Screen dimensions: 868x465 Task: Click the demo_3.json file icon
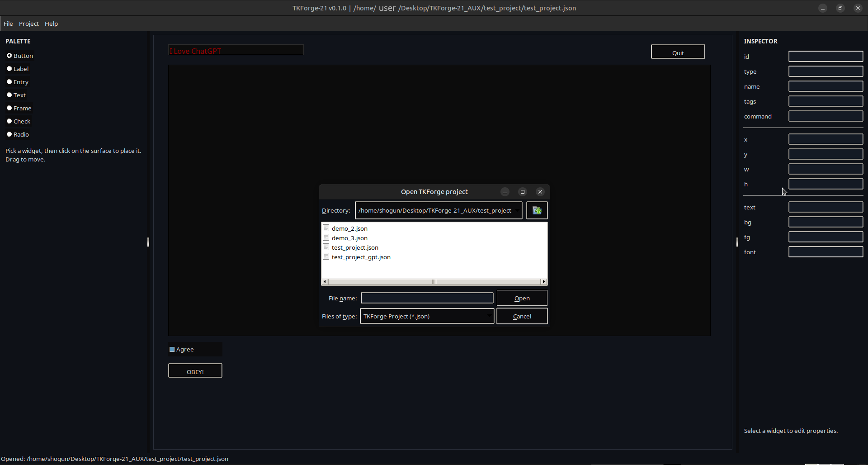326,237
